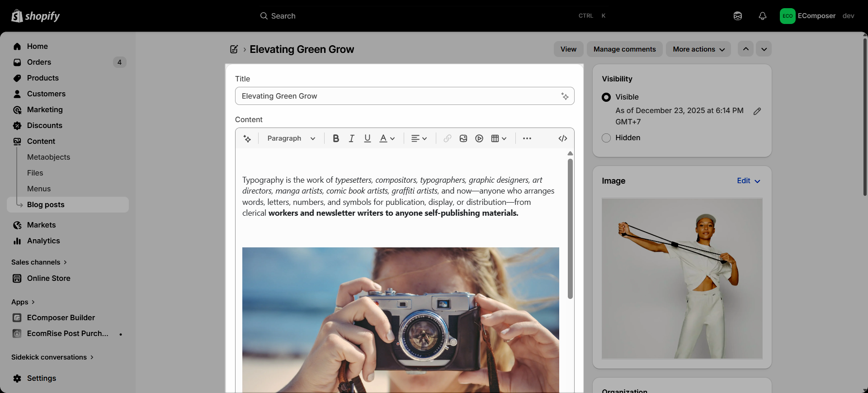Toggle bold formatting in content editor
This screenshot has width=868, height=393.
[x=336, y=138]
